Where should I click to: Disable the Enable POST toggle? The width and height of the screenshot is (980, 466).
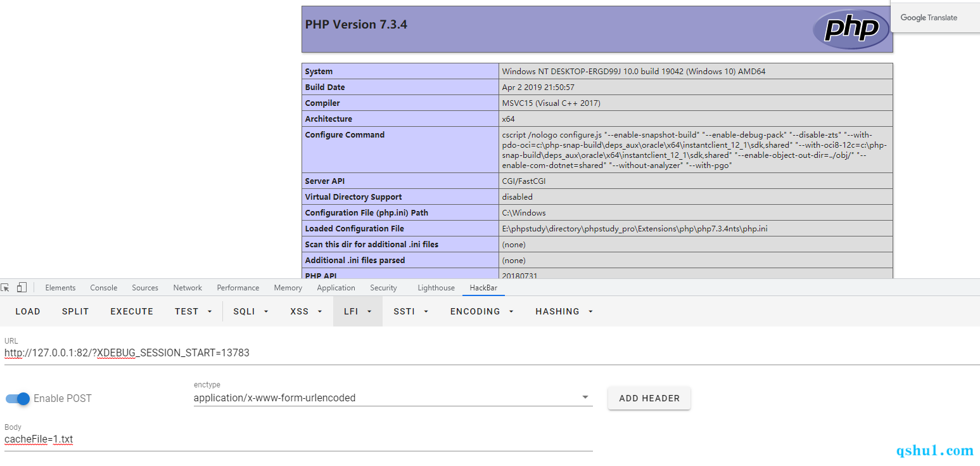(x=18, y=399)
